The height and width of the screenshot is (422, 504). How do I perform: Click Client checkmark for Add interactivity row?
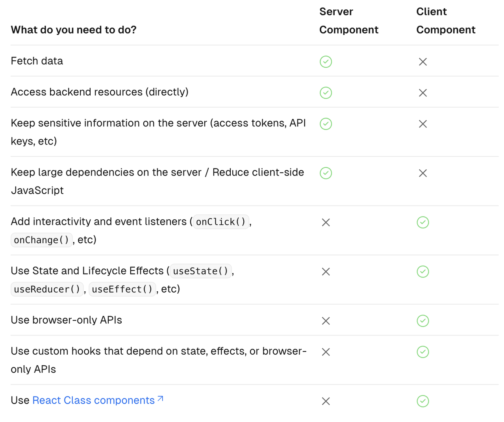422,222
